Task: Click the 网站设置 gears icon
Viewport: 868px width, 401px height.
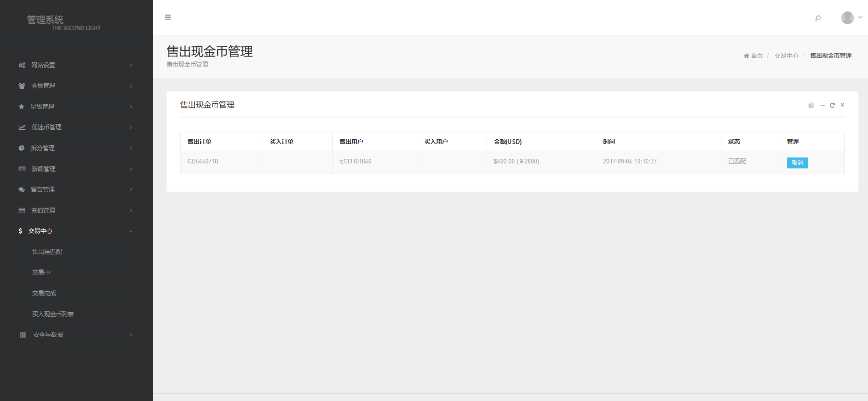Action: (x=21, y=65)
